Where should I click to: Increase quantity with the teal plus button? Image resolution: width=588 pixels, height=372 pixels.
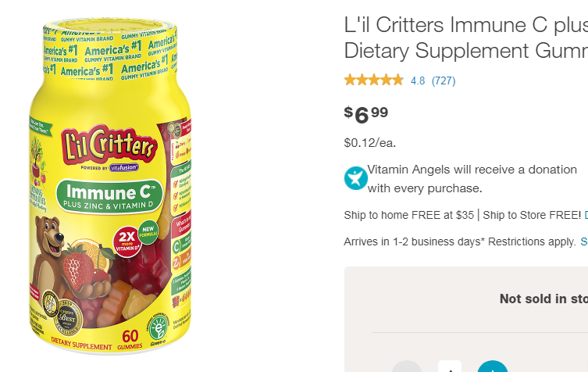point(493,367)
